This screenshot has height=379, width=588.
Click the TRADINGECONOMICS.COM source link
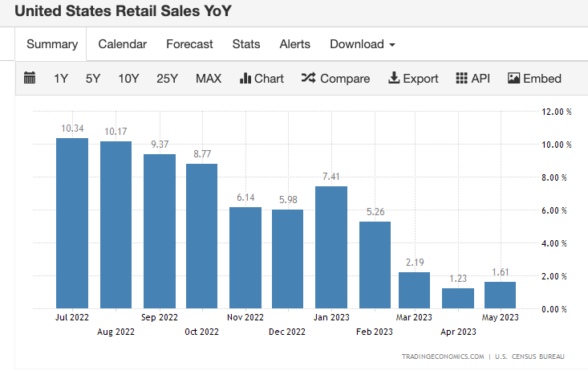443,357
